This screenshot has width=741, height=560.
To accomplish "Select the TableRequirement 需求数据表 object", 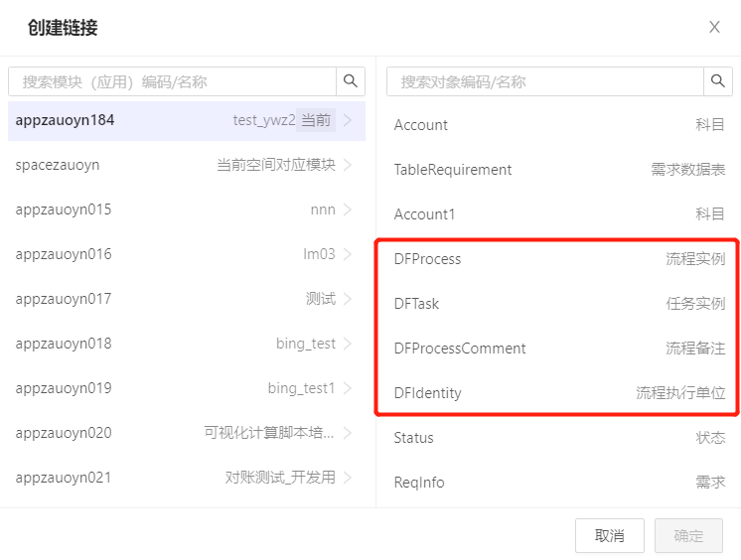I will click(x=559, y=170).
